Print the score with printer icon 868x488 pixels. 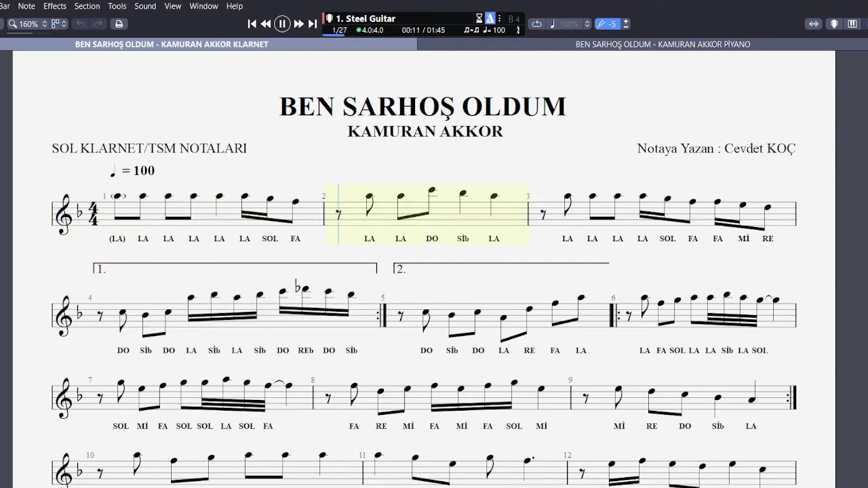click(x=119, y=24)
